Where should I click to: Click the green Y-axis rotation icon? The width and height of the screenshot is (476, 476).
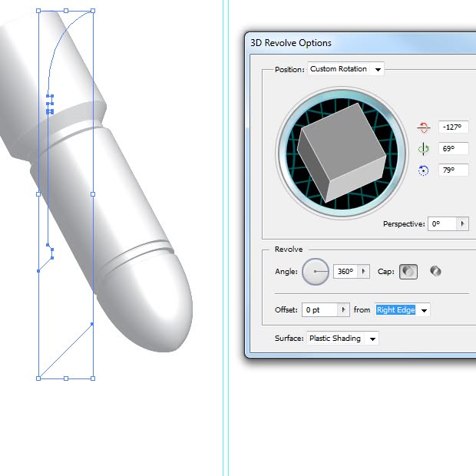pyautogui.click(x=423, y=149)
